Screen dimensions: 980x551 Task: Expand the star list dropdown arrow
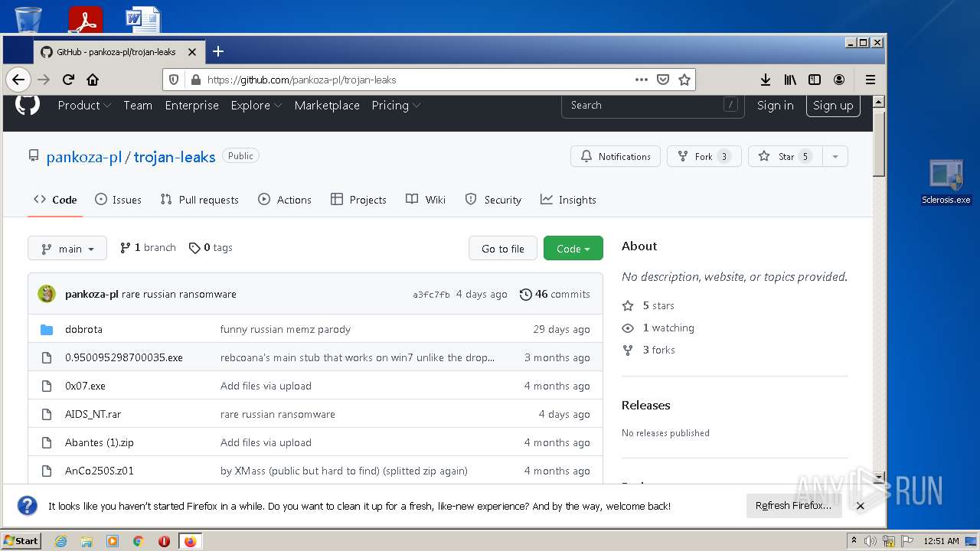[835, 156]
